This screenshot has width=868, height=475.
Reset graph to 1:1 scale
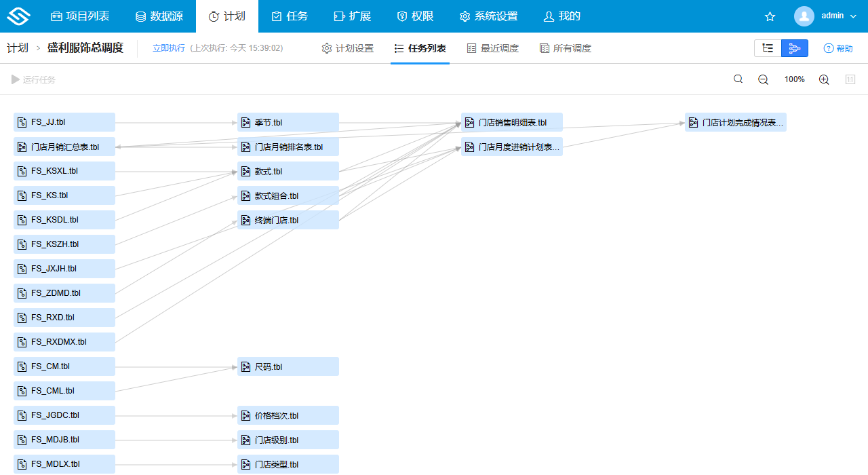click(850, 79)
